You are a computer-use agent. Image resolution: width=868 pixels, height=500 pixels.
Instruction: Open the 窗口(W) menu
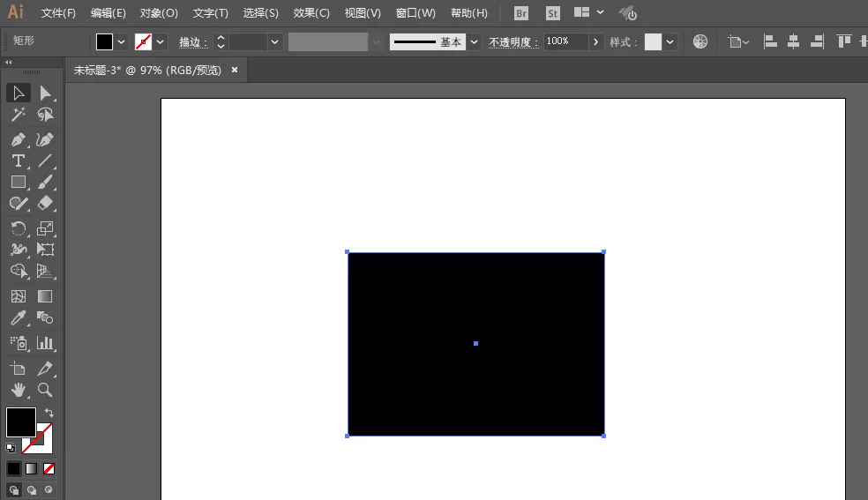[415, 13]
